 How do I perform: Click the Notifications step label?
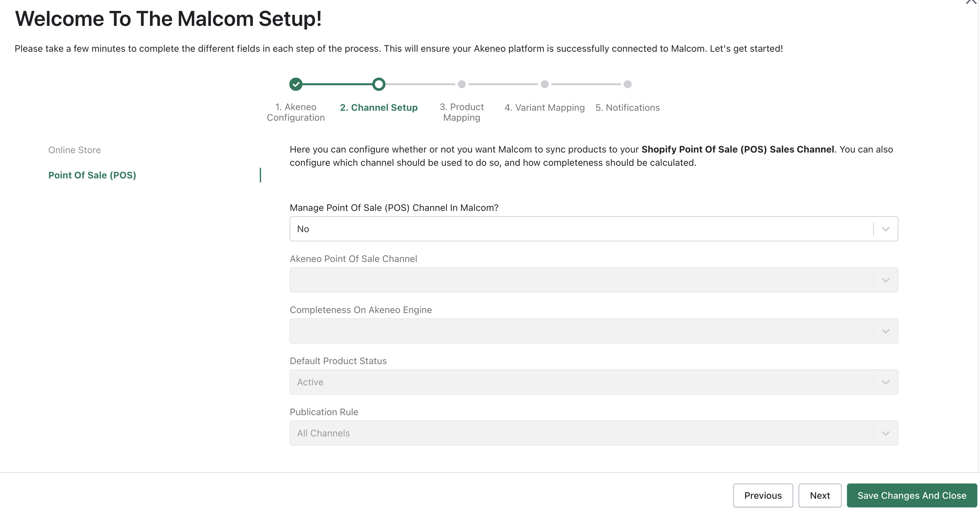627,107
